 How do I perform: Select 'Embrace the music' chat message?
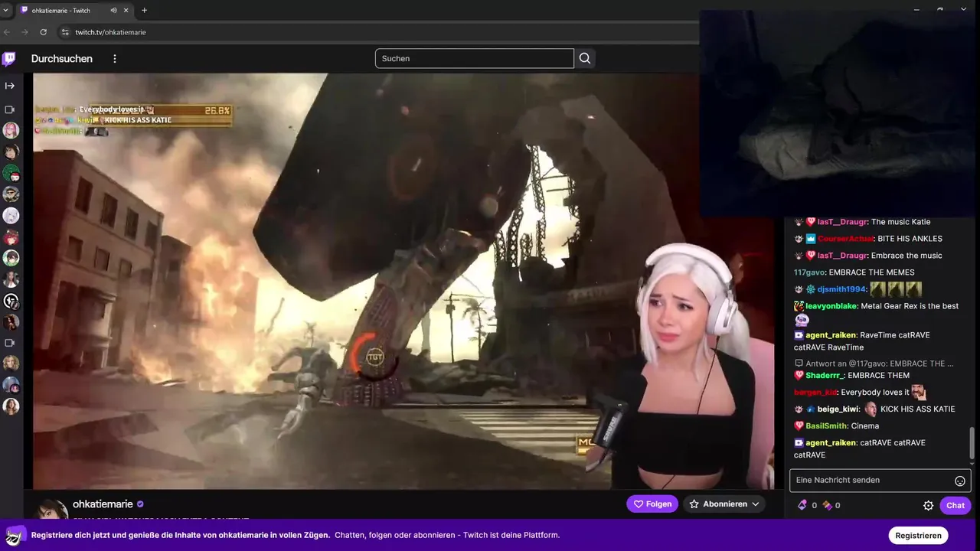906,256
